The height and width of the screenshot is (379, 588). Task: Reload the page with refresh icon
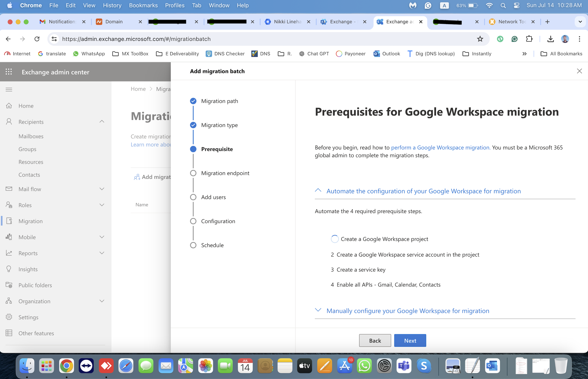37,39
